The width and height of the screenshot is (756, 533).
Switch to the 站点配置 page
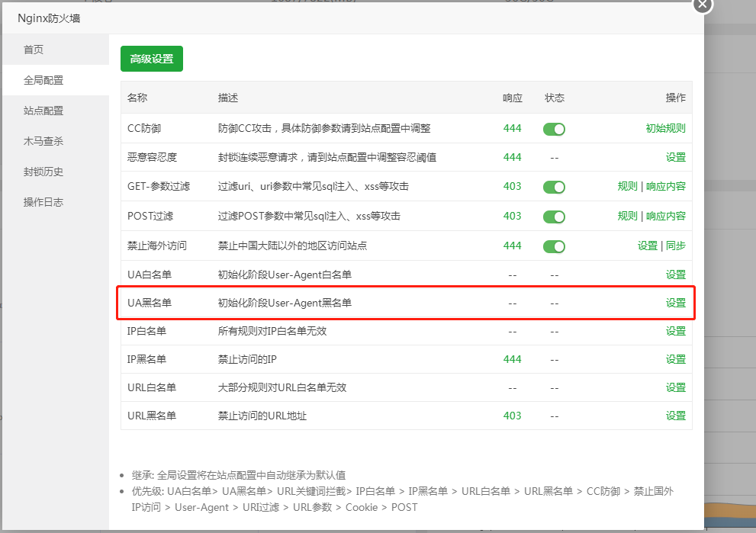click(46, 110)
